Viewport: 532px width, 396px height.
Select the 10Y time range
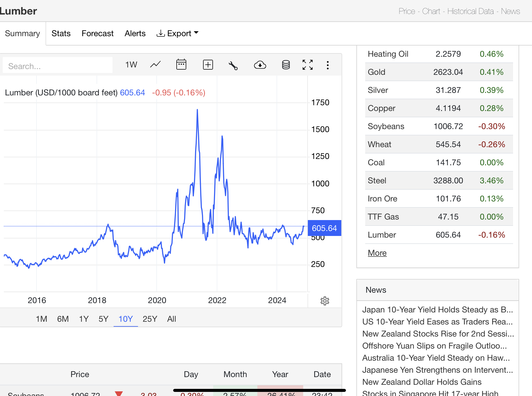tap(126, 319)
